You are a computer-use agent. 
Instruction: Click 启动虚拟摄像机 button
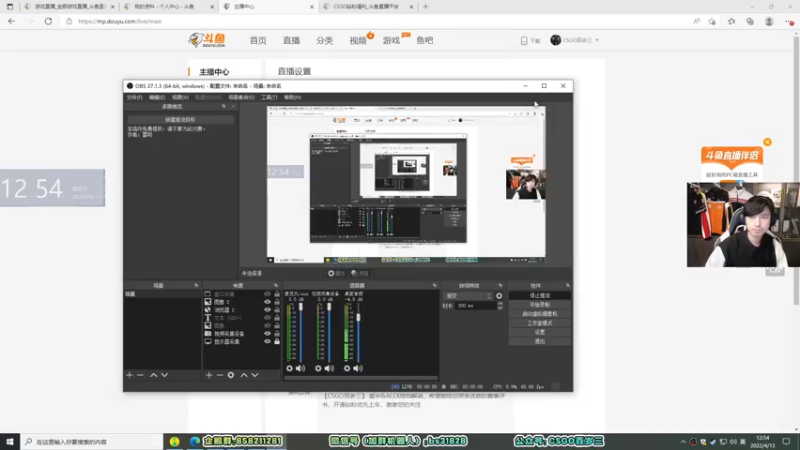click(x=540, y=314)
